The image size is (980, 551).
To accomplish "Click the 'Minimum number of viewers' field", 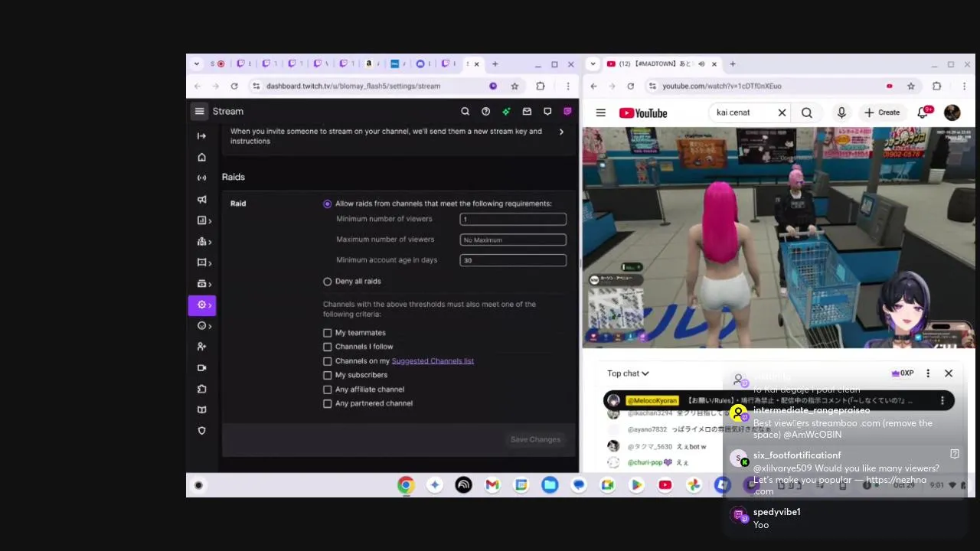I will coord(513,220).
